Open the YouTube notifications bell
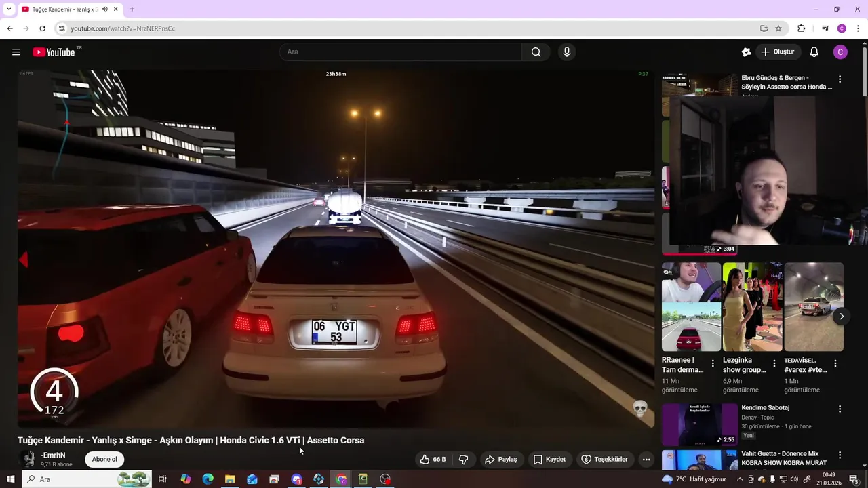Image resolution: width=868 pixels, height=488 pixels. [814, 52]
